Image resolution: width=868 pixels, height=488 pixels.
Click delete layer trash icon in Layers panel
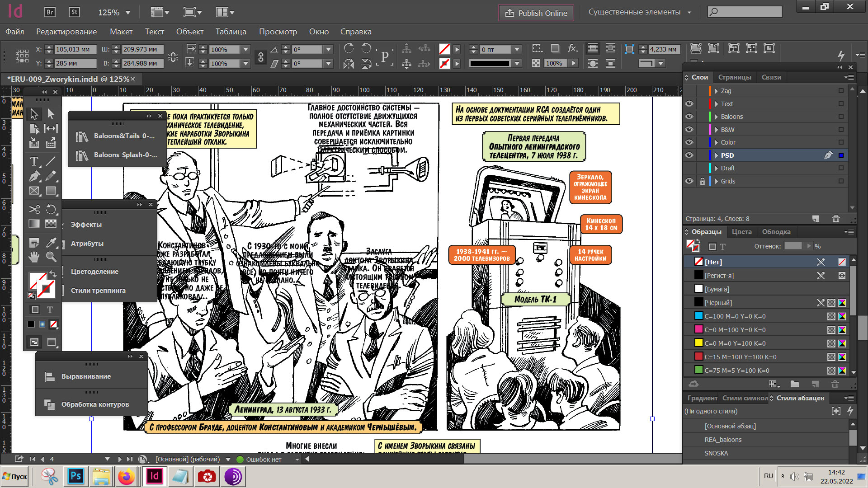(836, 219)
